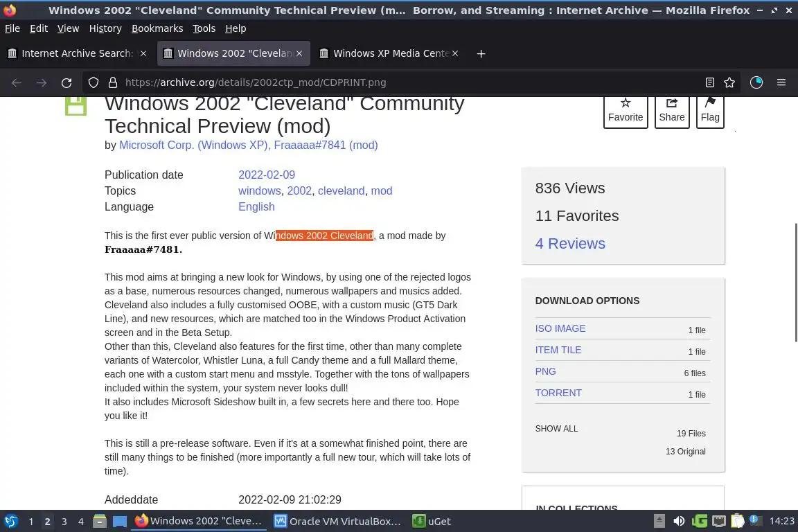The image size is (798, 532).
Task: Flag this archive item
Action: tap(710, 112)
